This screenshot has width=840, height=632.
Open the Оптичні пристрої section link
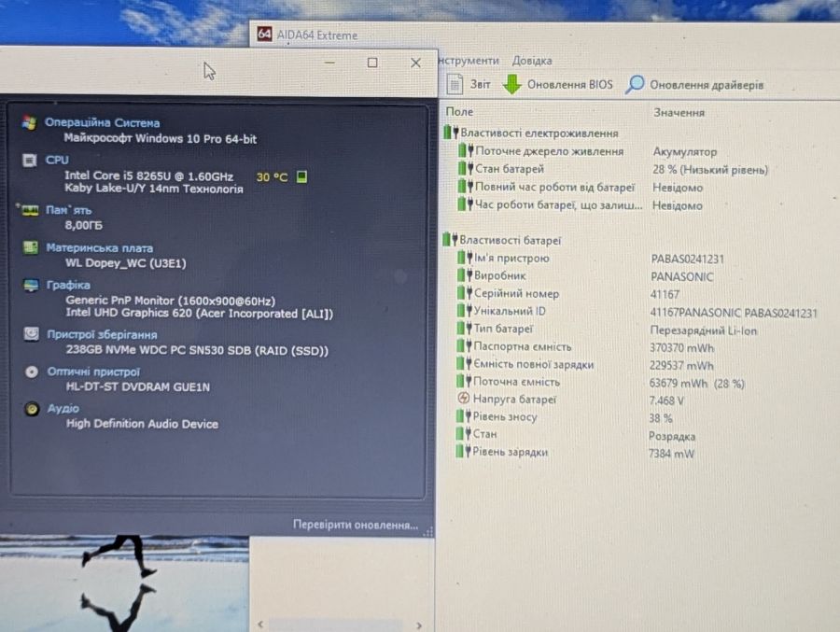click(x=93, y=372)
